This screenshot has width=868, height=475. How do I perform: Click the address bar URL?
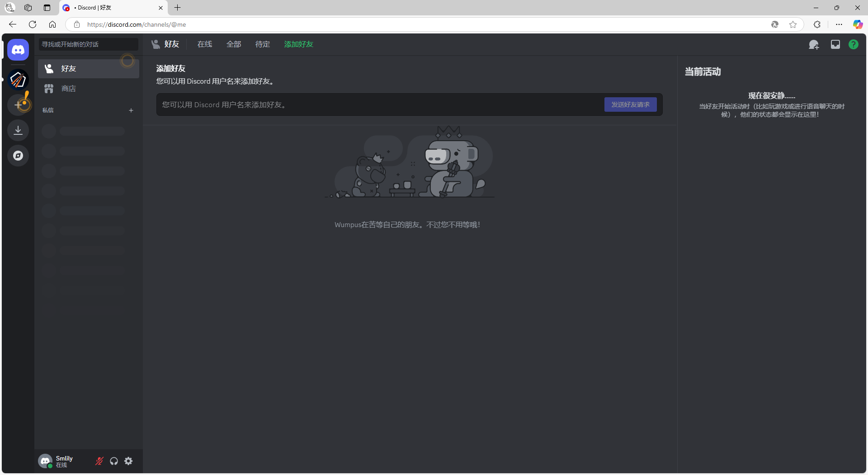click(x=137, y=24)
